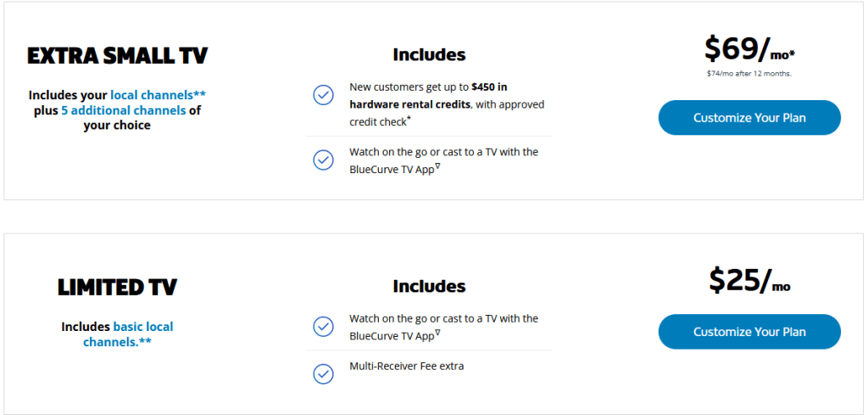Select the LIMITED TV heading
The width and height of the screenshot is (868, 415).
117,287
